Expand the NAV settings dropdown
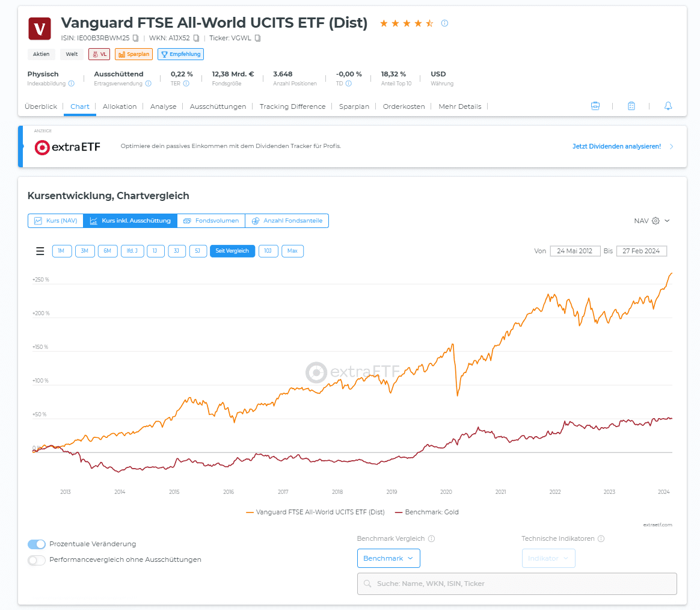This screenshot has width=700, height=610. pyautogui.click(x=652, y=221)
